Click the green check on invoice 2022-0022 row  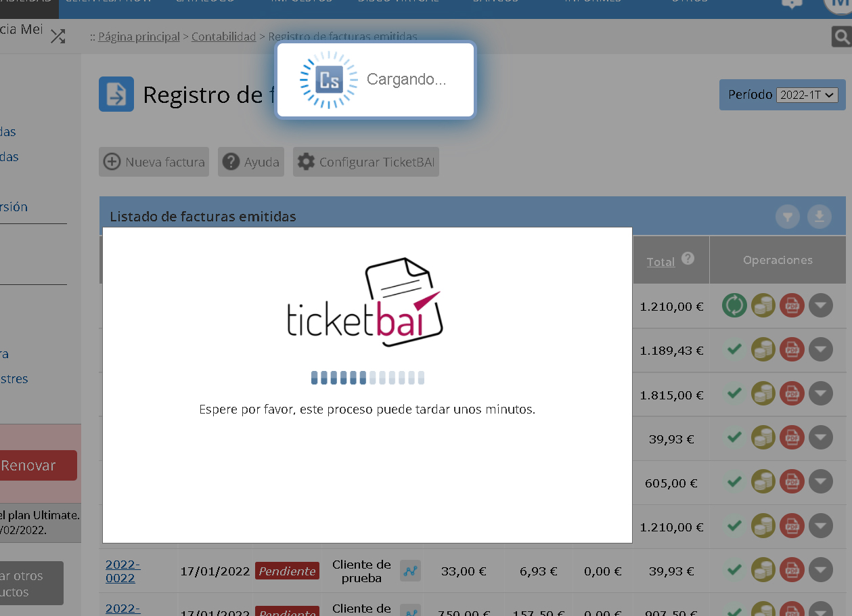(734, 570)
